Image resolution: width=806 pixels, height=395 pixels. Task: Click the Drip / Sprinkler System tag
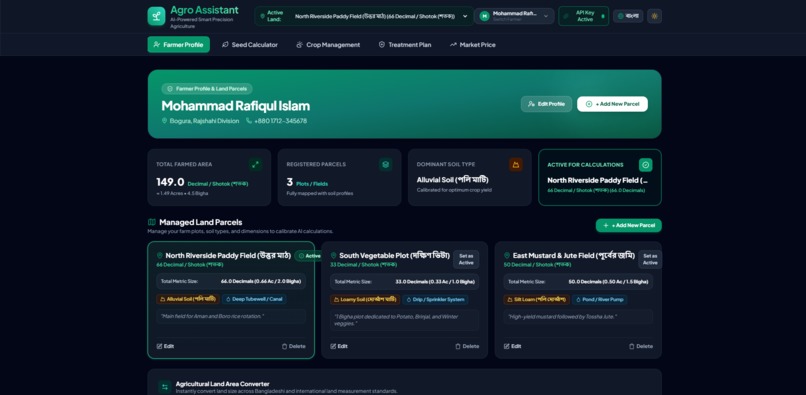(435, 299)
